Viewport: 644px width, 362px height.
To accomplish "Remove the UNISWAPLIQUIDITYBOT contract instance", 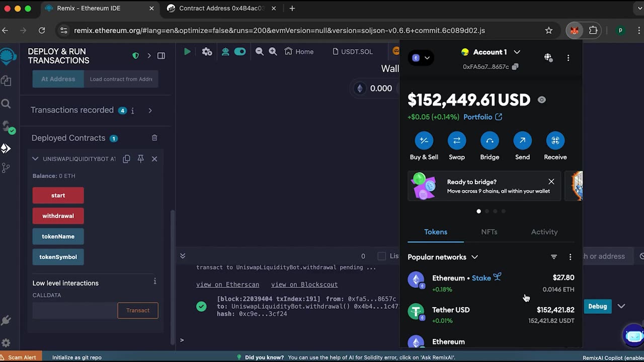I will coord(154,159).
